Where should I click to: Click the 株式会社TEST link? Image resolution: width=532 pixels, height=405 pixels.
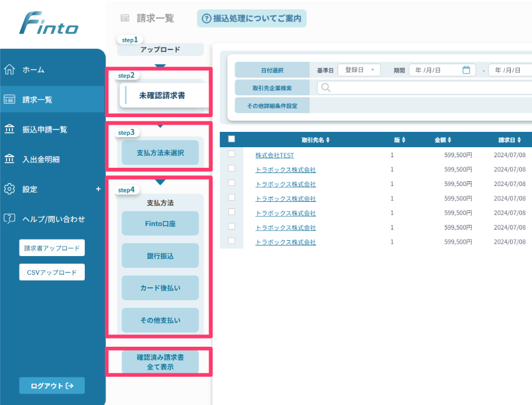click(275, 155)
